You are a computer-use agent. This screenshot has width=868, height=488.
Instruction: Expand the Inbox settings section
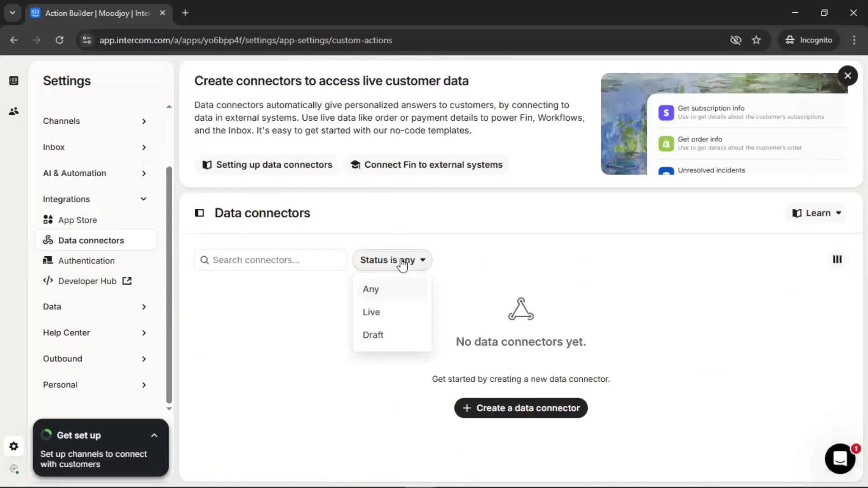coord(95,147)
